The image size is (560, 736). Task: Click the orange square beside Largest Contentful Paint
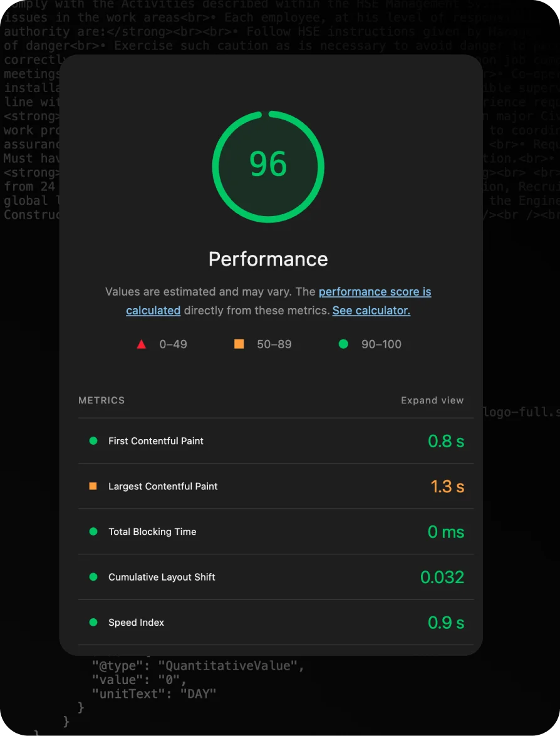pos(93,486)
